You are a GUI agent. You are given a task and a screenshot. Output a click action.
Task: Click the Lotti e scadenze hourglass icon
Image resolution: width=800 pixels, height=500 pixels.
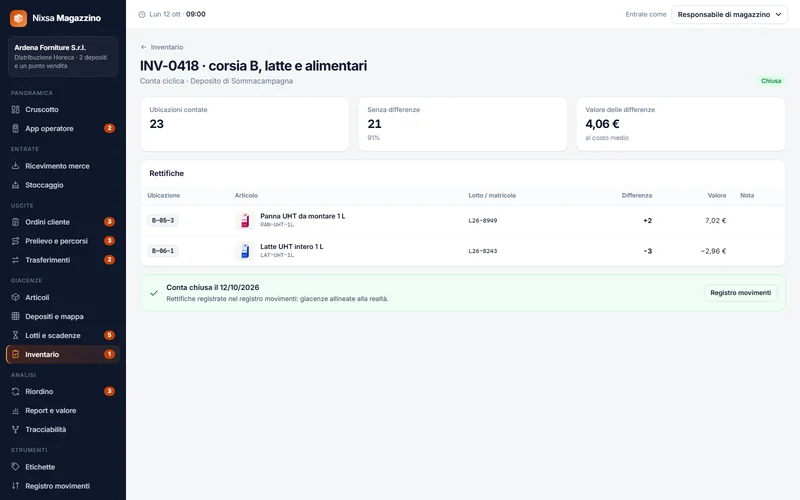15,335
